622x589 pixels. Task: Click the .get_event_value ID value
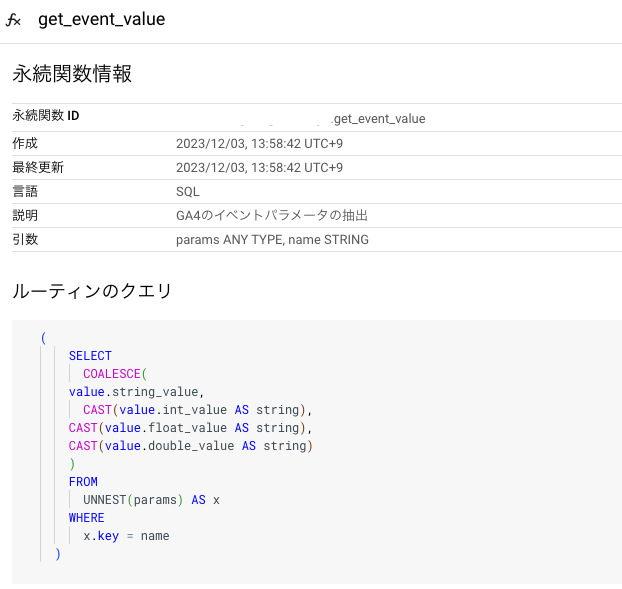tap(378, 119)
